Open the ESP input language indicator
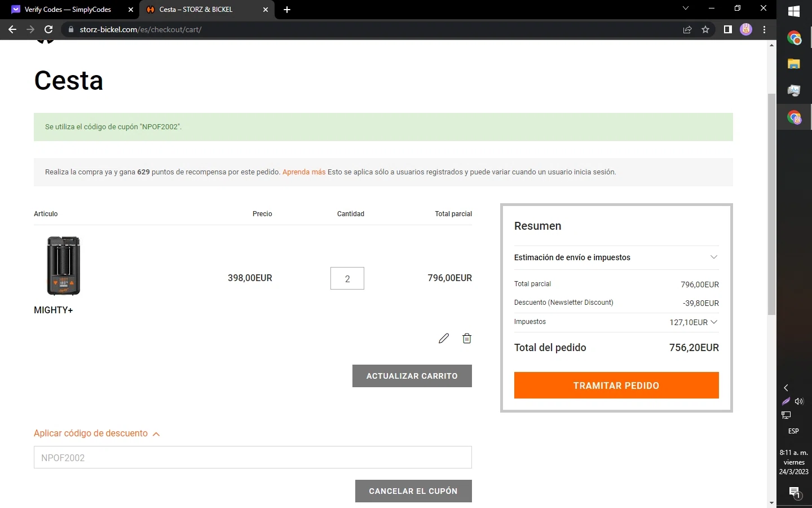 (x=793, y=431)
